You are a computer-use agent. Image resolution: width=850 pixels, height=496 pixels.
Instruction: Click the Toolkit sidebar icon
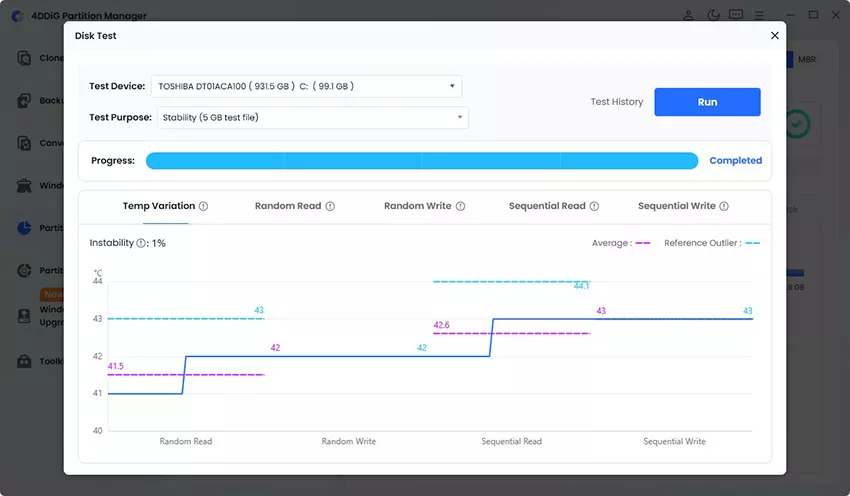point(24,360)
